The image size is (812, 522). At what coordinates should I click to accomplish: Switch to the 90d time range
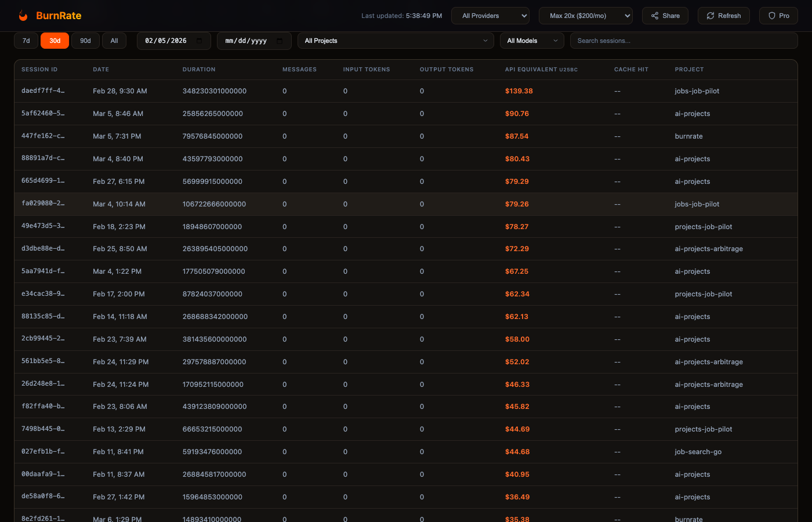[x=85, y=41]
